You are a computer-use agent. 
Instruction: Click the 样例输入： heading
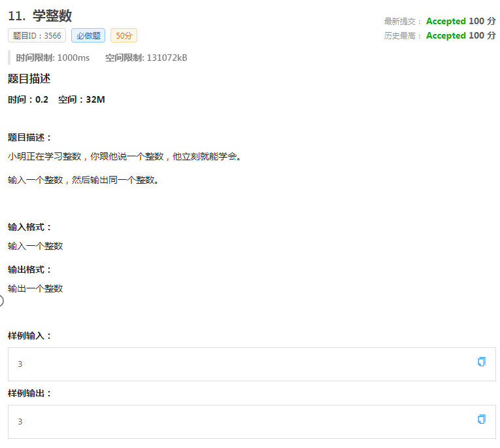(x=29, y=336)
